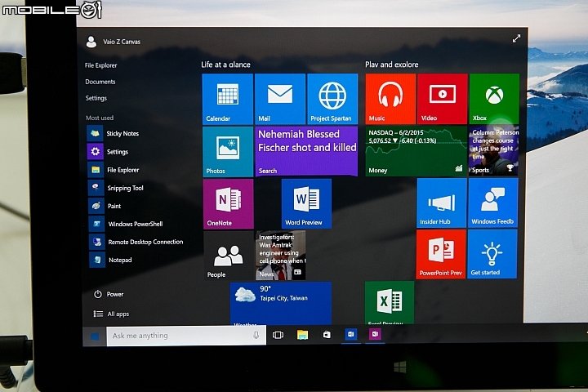Open the Get started tile
Screen dimensions: 588x392
pyautogui.click(x=492, y=254)
